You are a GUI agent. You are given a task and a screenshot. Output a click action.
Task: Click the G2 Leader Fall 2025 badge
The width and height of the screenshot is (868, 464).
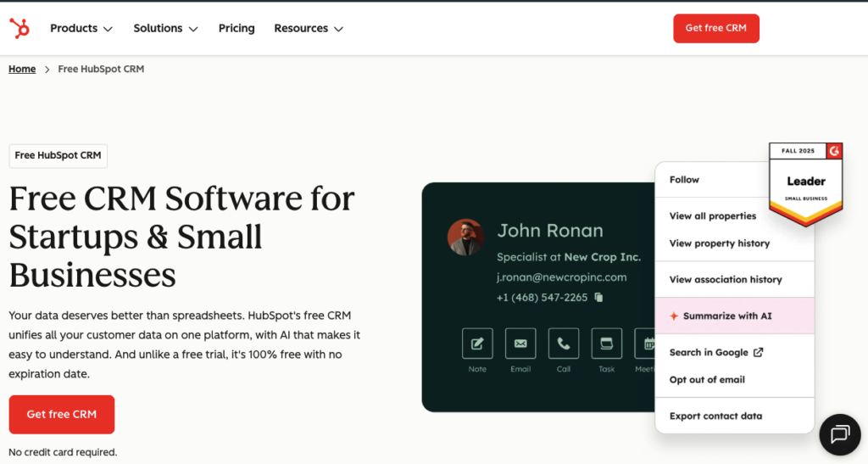(805, 182)
